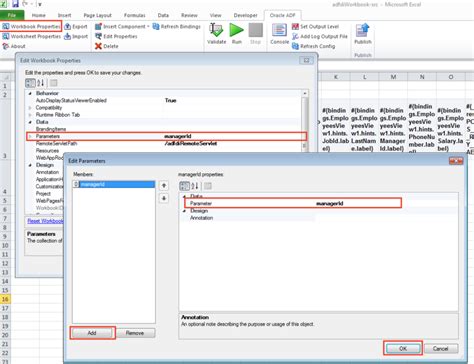Switch to the Home ribbon tab

pos(39,15)
